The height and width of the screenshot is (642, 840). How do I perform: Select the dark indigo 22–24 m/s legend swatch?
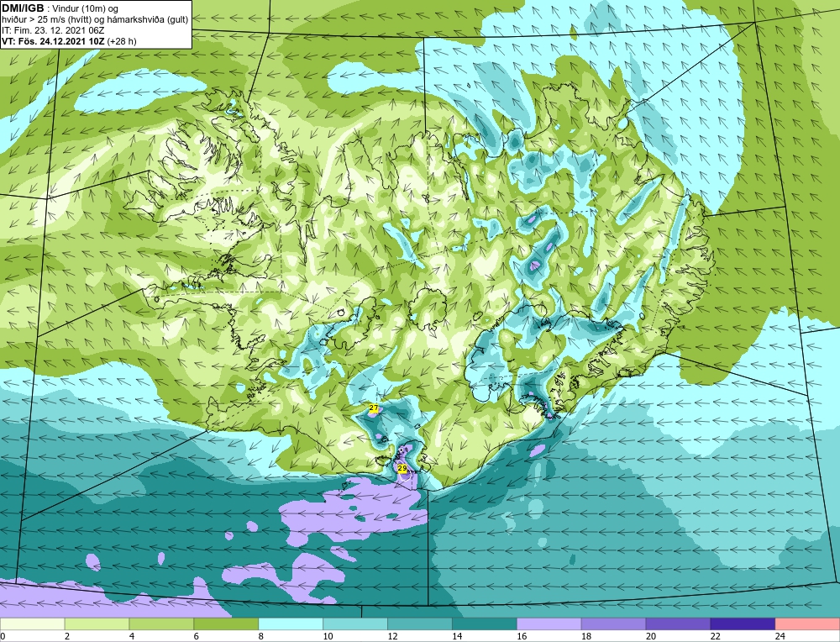[743, 624]
